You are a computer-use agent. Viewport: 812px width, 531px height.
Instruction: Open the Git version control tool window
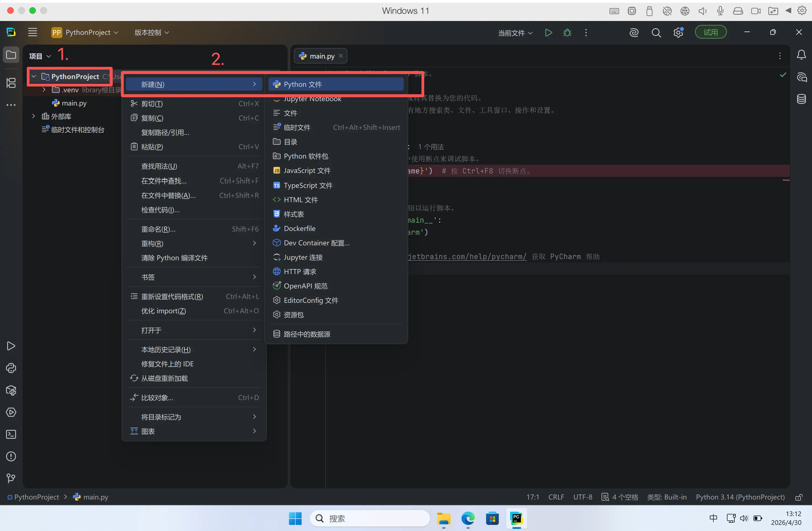(x=11, y=479)
